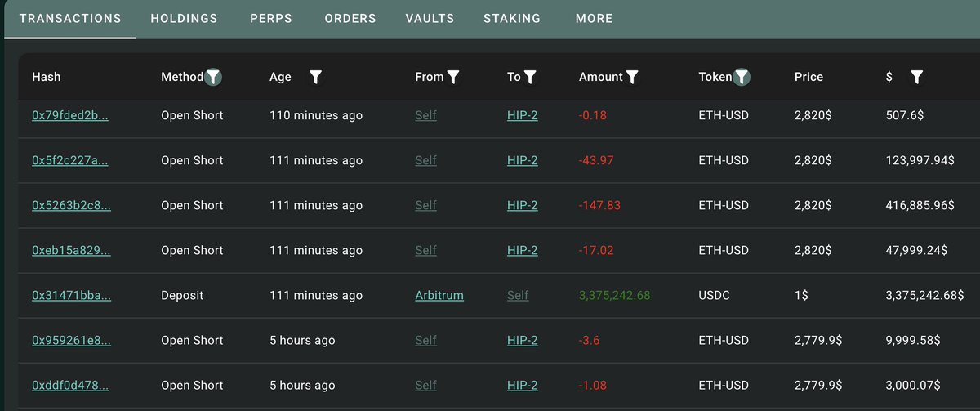The width and height of the screenshot is (980, 411).
Task: Expand the More menu
Action: click(x=594, y=18)
